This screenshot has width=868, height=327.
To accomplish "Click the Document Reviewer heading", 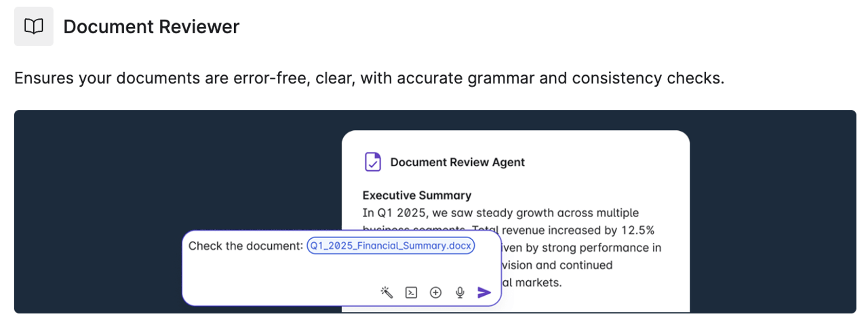I will coord(151,27).
